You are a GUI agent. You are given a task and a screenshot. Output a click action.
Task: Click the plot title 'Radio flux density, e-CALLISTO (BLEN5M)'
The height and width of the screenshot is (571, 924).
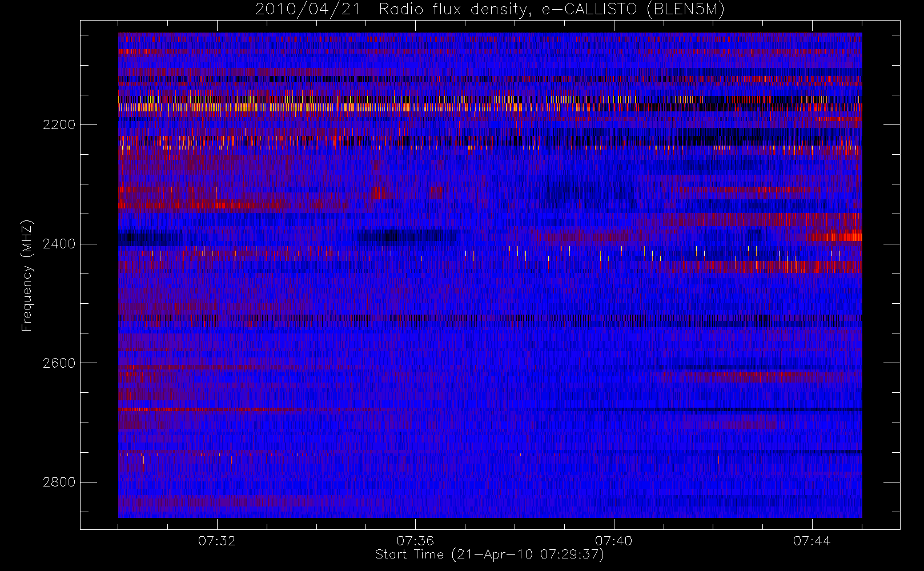tap(552, 10)
